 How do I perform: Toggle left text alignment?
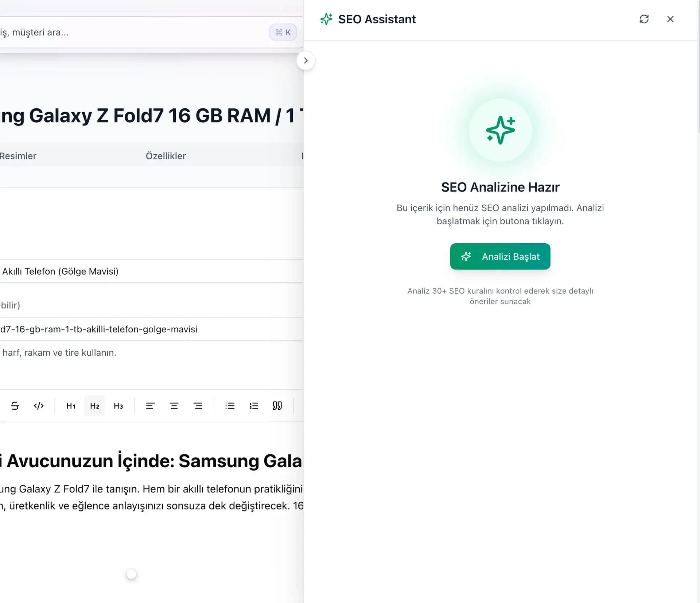tap(150, 406)
